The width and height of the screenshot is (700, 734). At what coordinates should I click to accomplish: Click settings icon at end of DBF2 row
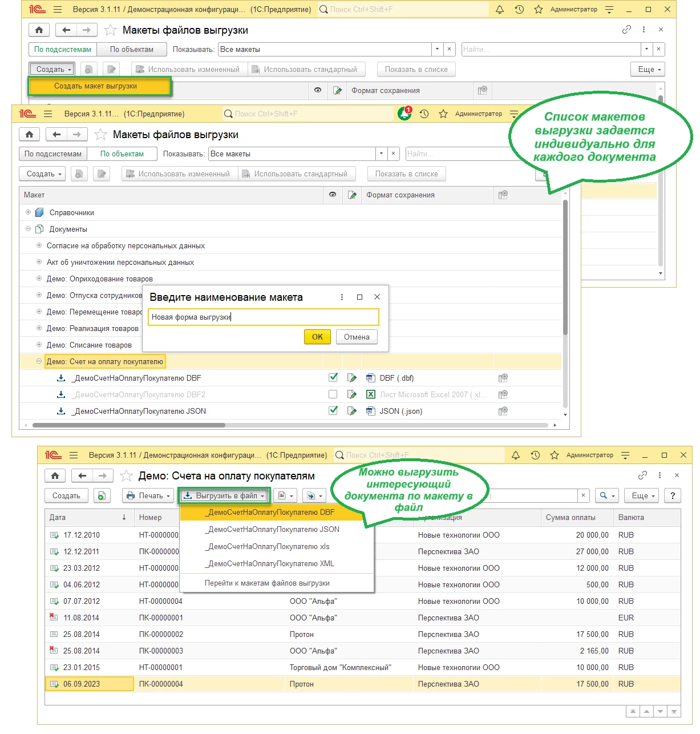(x=503, y=394)
